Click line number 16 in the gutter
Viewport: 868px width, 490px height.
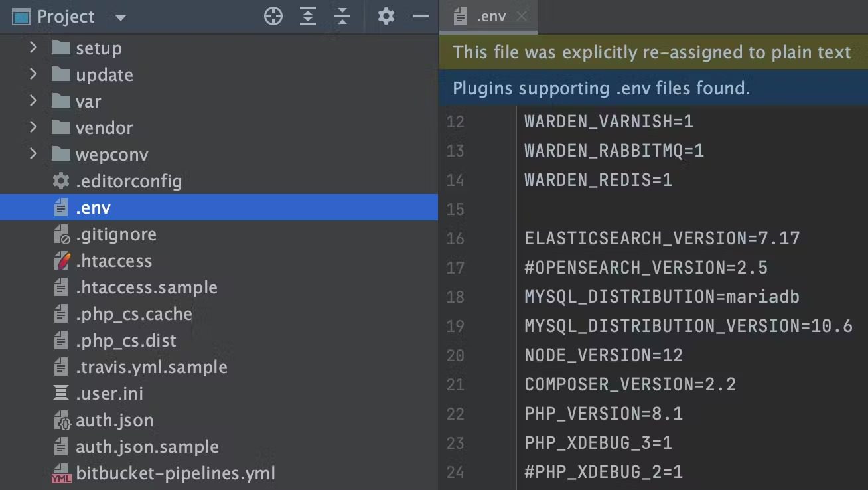pos(455,238)
